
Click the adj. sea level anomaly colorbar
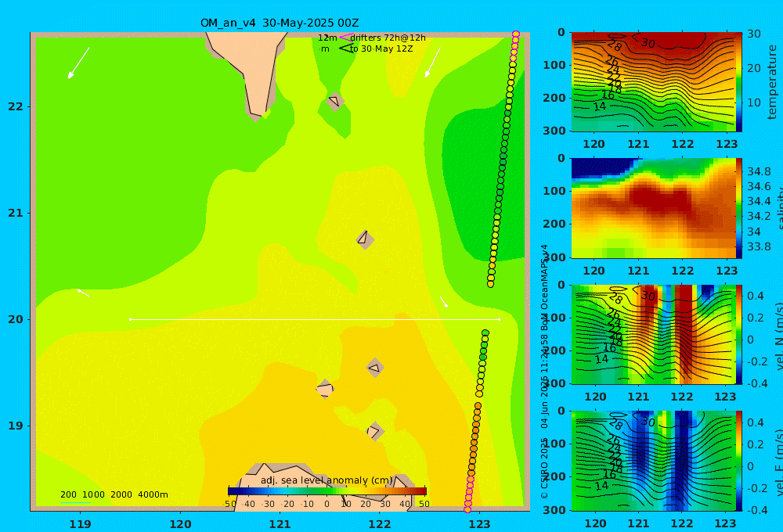327,491
